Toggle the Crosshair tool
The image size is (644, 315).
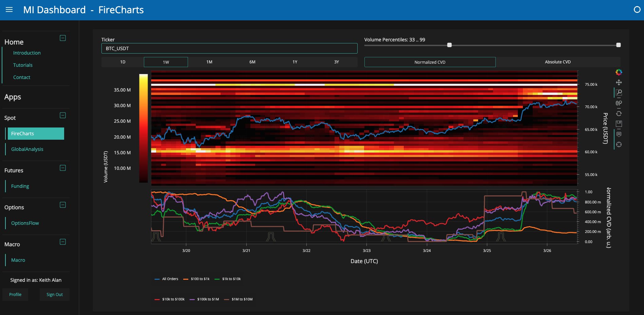click(619, 144)
